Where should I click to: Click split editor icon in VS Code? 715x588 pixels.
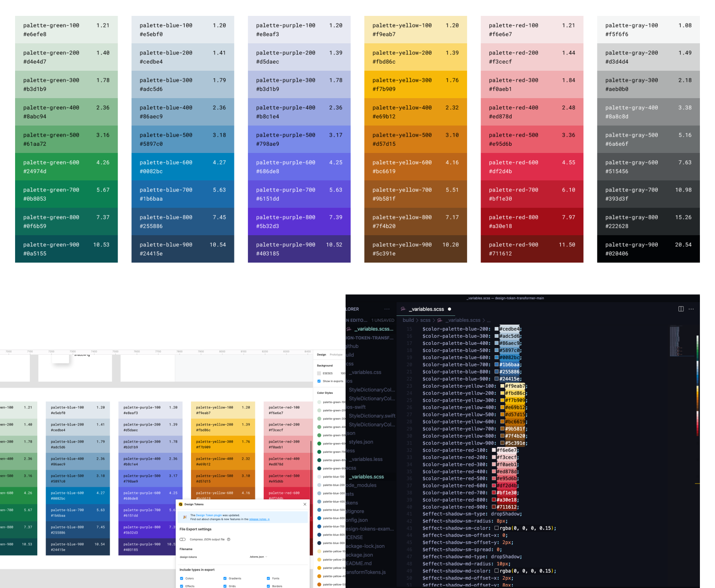click(681, 309)
